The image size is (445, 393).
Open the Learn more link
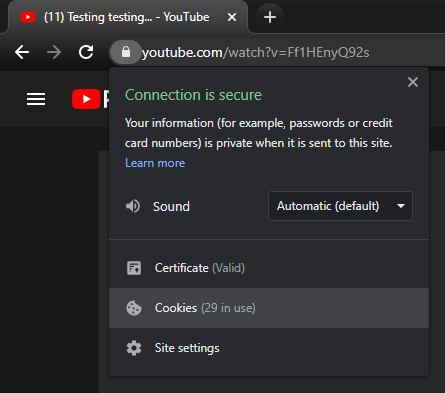coord(155,163)
